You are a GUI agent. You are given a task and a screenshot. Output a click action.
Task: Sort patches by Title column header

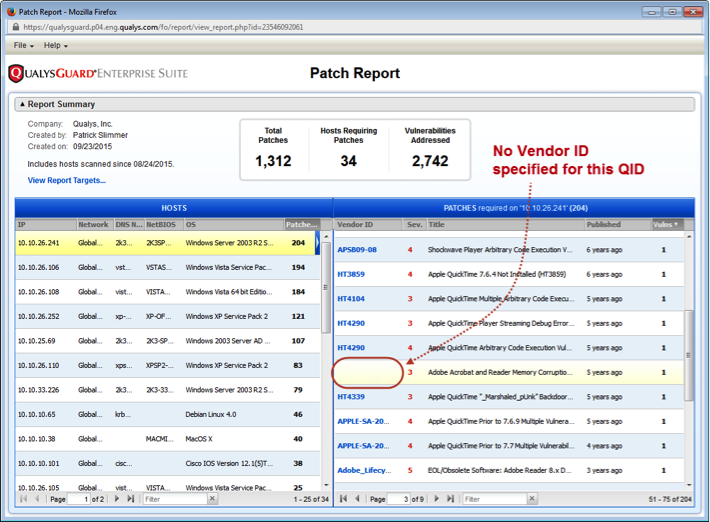[x=505, y=225]
